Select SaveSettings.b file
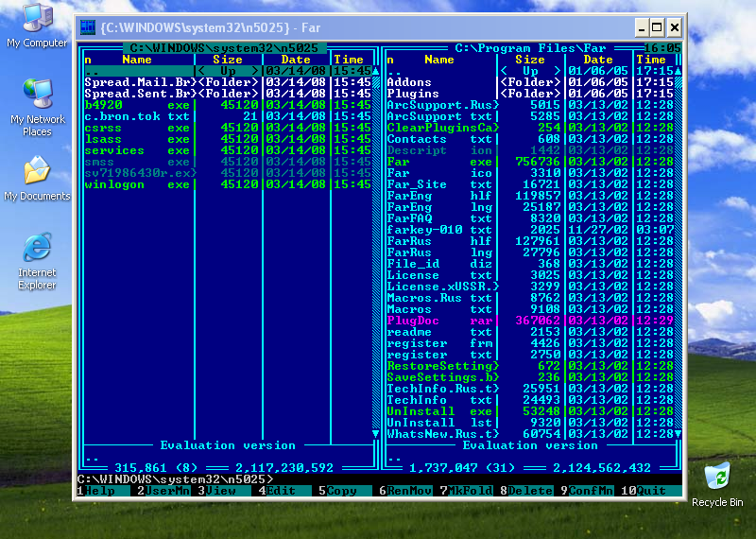 530,377
